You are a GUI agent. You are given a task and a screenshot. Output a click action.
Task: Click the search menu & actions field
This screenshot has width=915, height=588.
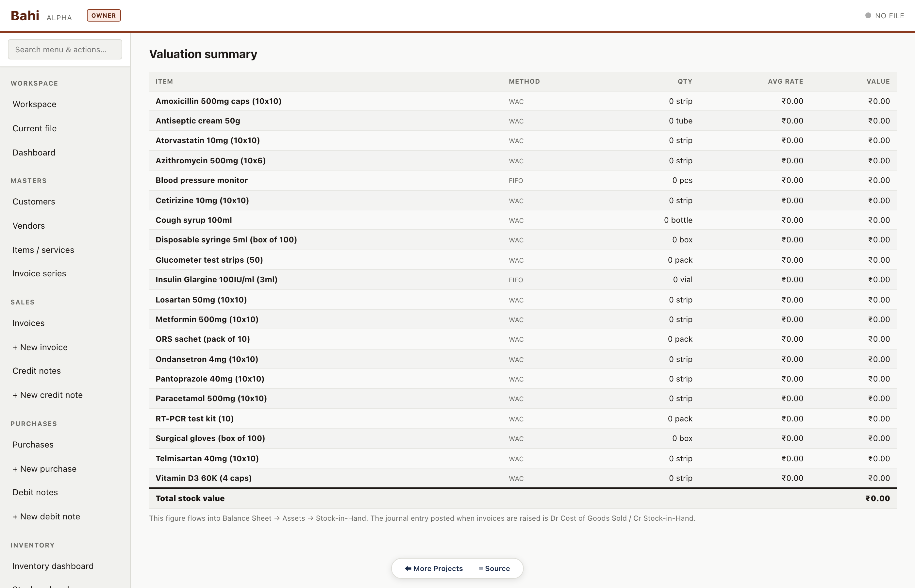[64, 49]
